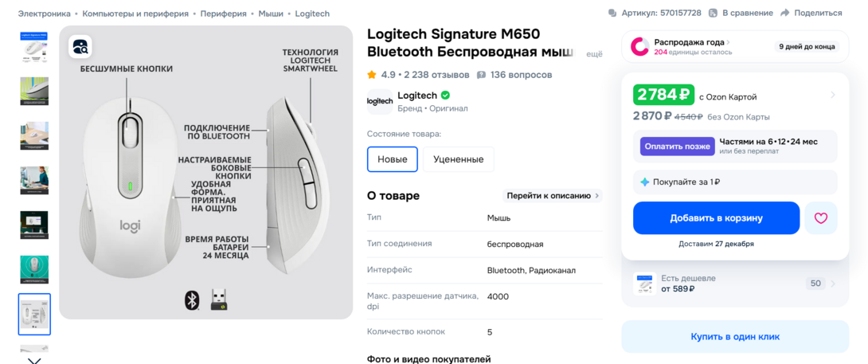Screen dimensions: 868x364
Task: Click the Logitech brand logo
Action: coord(380,101)
